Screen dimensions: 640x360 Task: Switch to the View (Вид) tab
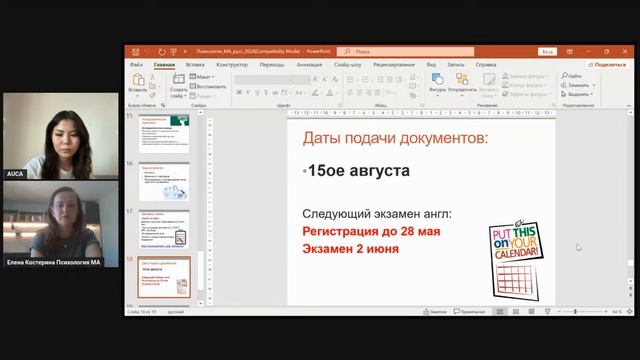431,64
